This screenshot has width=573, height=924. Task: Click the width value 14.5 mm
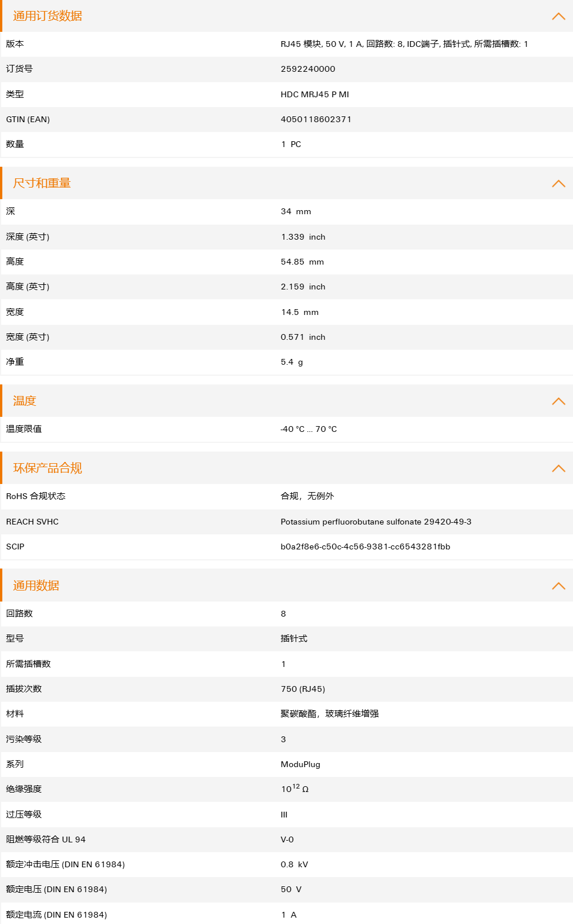pyautogui.click(x=300, y=312)
